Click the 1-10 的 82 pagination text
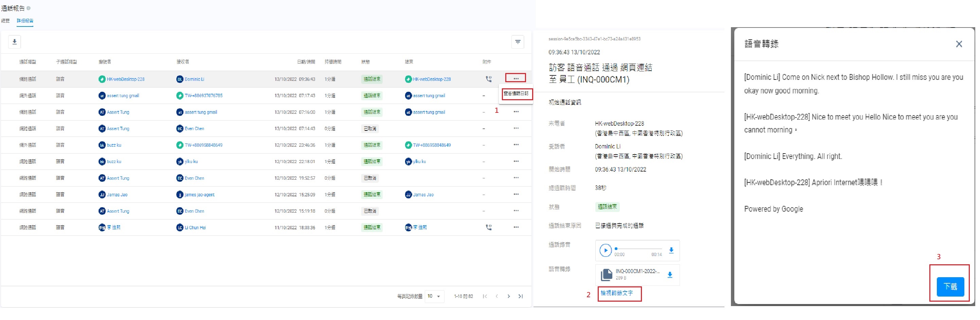The height and width of the screenshot is (320, 980). [x=463, y=296]
